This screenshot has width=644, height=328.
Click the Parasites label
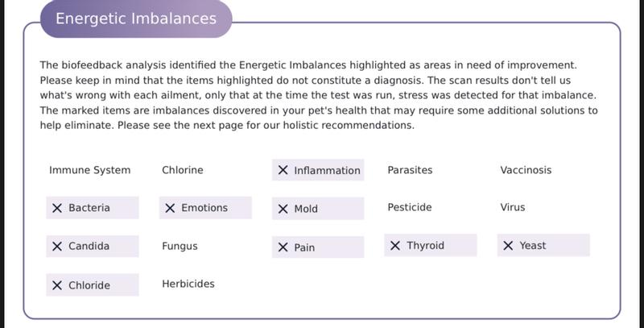pos(410,170)
